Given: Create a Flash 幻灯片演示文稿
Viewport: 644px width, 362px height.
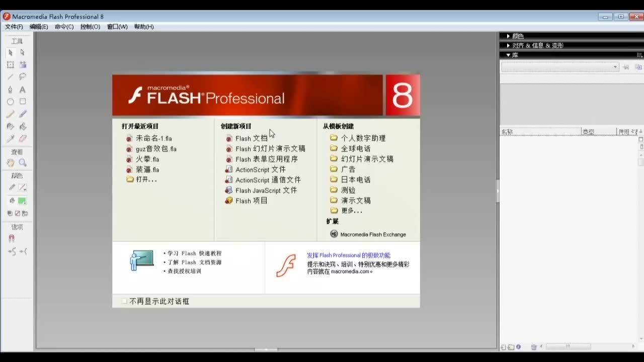Looking at the screenshot, I should [x=265, y=149].
